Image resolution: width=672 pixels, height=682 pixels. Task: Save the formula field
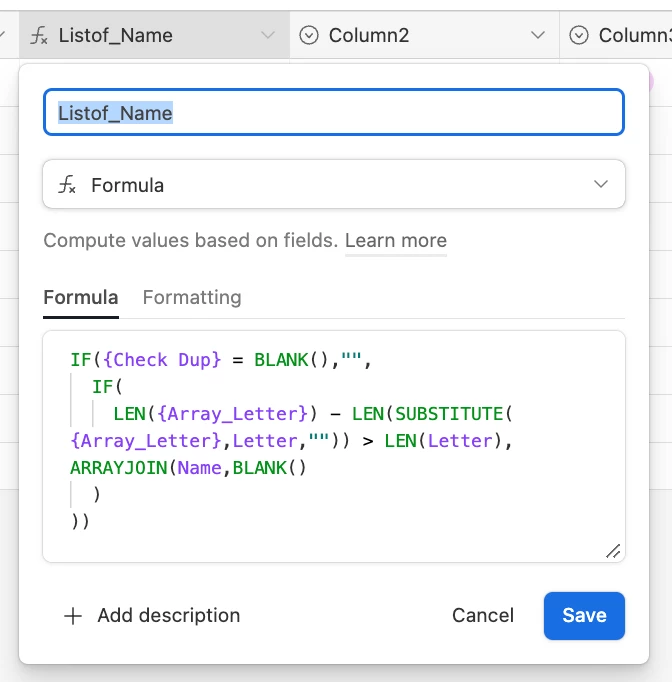pyautogui.click(x=584, y=615)
